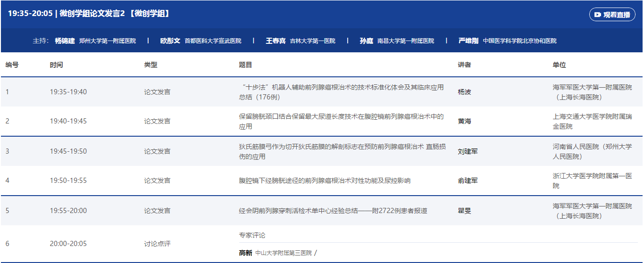Open the 经会阴前列腺穿刺活检术 paper title
644x263 pixels.
point(333,211)
